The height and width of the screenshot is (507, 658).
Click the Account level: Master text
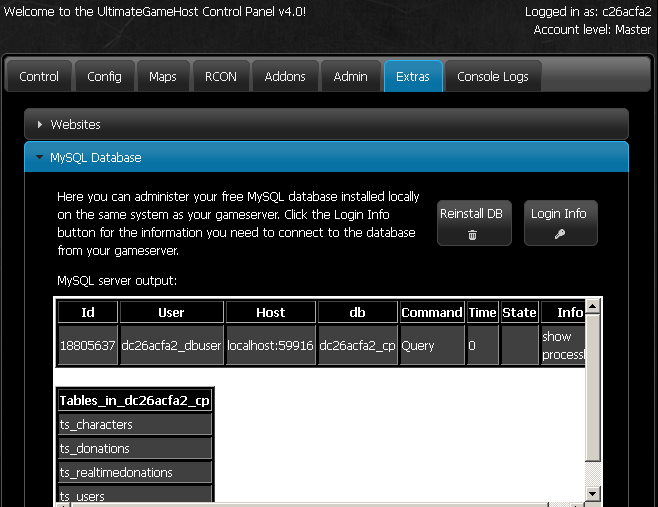(x=592, y=29)
